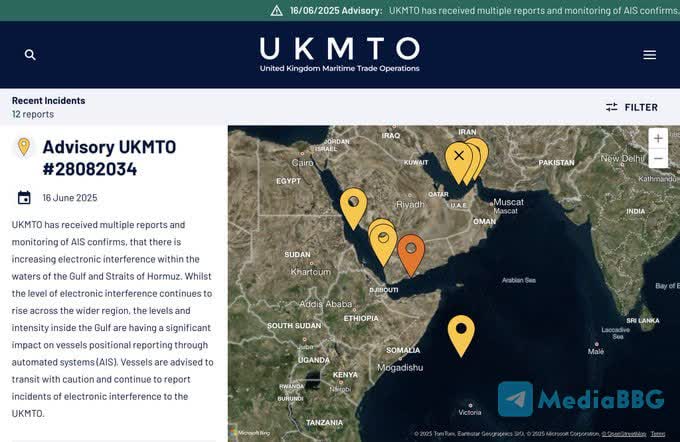Zoom out on the map

click(658, 158)
